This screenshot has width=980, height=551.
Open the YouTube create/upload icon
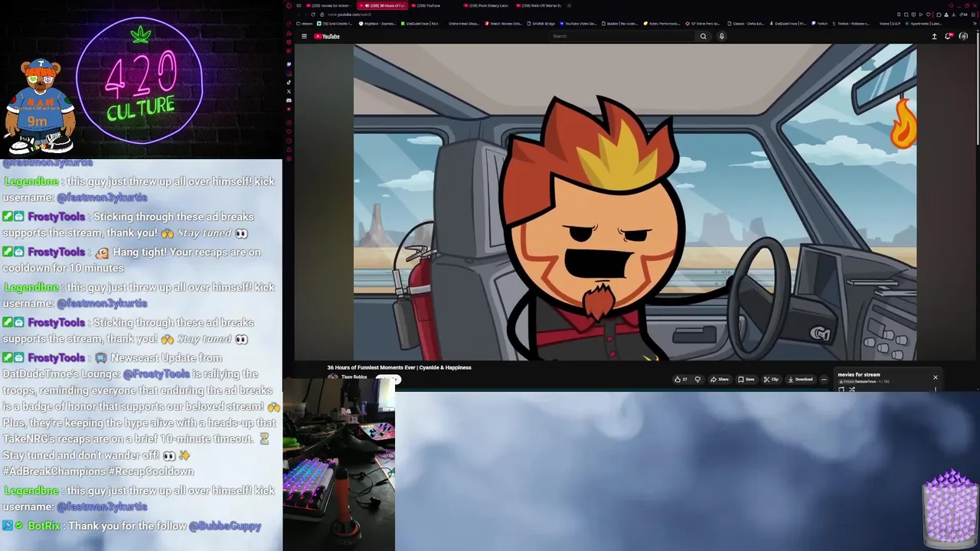(934, 36)
